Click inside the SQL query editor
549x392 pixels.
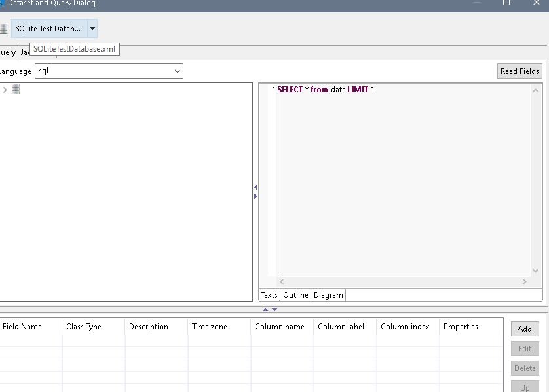403,177
